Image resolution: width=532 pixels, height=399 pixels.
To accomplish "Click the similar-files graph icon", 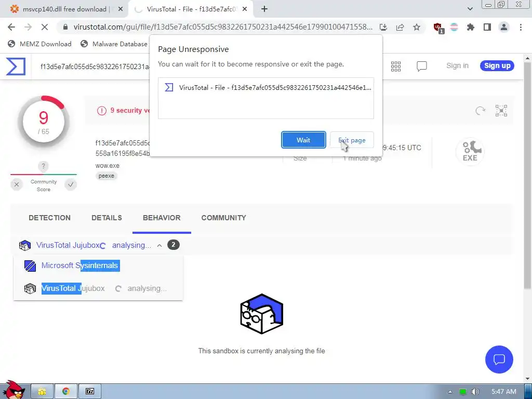I will (x=501, y=111).
